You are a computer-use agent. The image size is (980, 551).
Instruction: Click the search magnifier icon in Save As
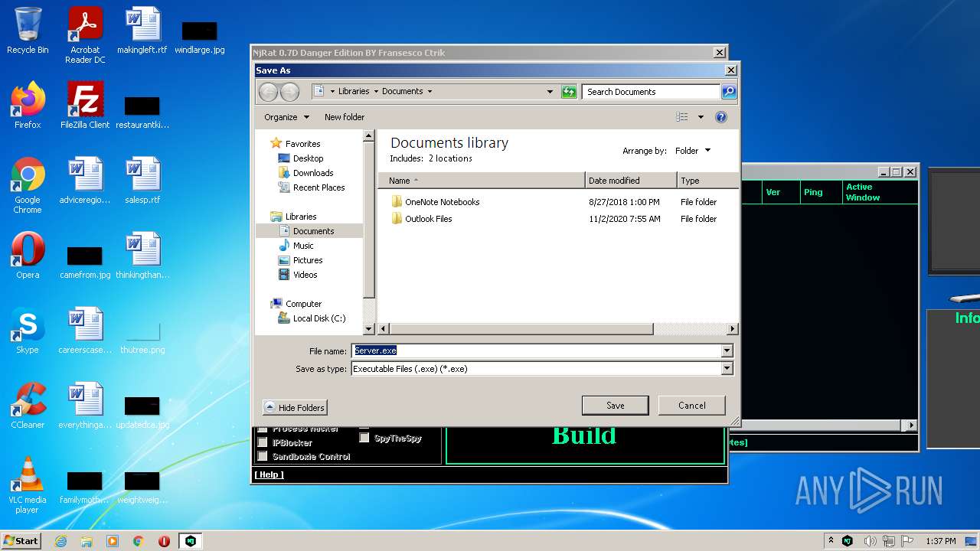tap(729, 92)
